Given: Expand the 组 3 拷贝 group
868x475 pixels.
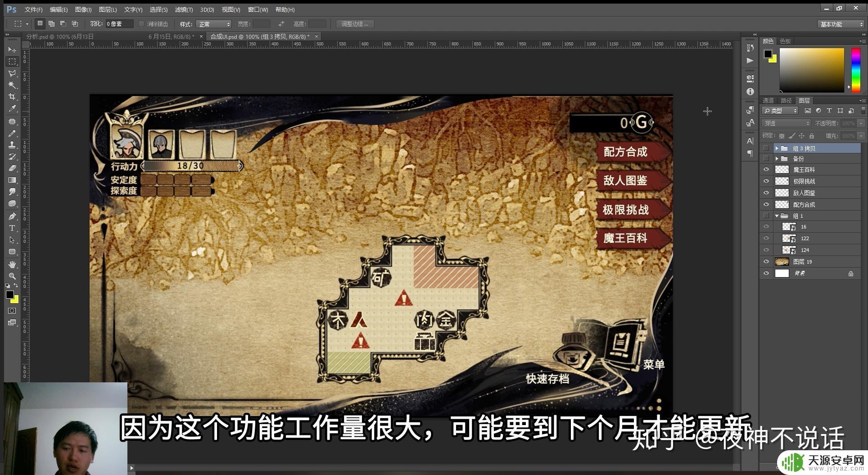Looking at the screenshot, I should 777,148.
